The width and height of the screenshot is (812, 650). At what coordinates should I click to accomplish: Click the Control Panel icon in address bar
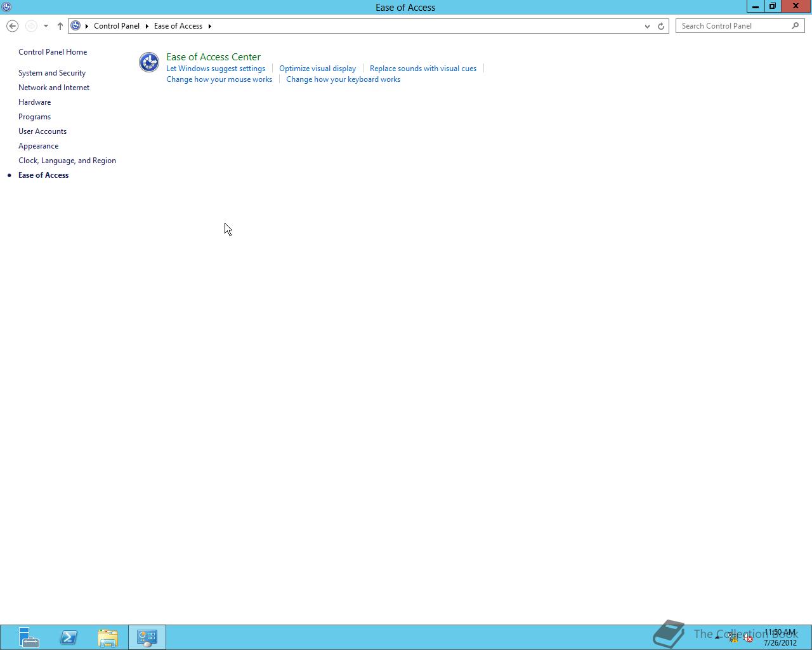(75, 26)
